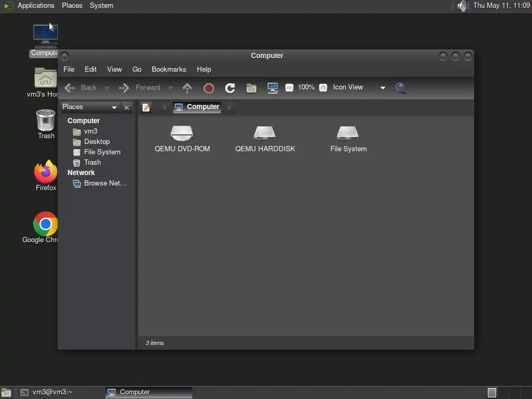Image resolution: width=532 pixels, height=399 pixels.
Task: Open the Edit menu
Action: coord(90,69)
